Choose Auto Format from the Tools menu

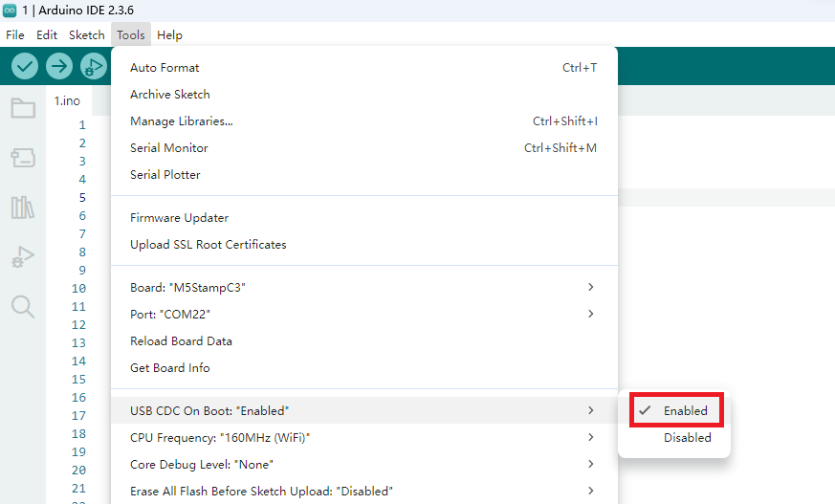click(x=364, y=68)
